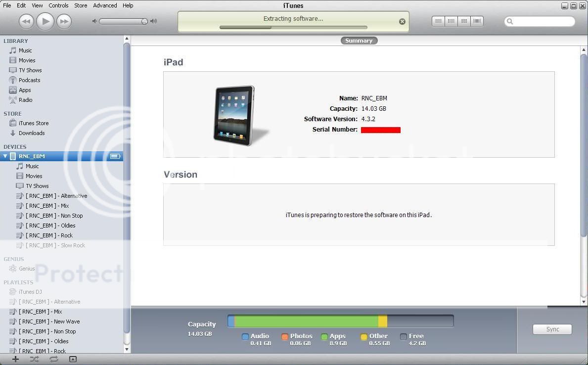Screen dimensions: 588x365
Task: Click the volume slider knob
Action: 144,21
